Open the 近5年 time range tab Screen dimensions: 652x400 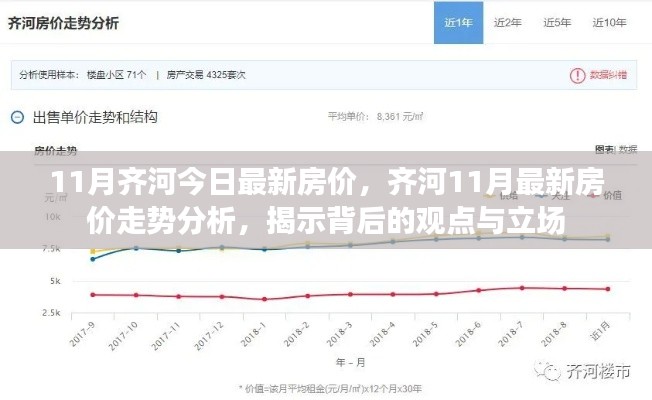pos(558,22)
